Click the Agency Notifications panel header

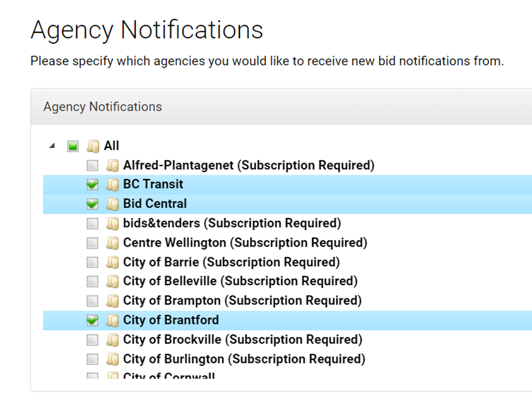[x=281, y=107]
